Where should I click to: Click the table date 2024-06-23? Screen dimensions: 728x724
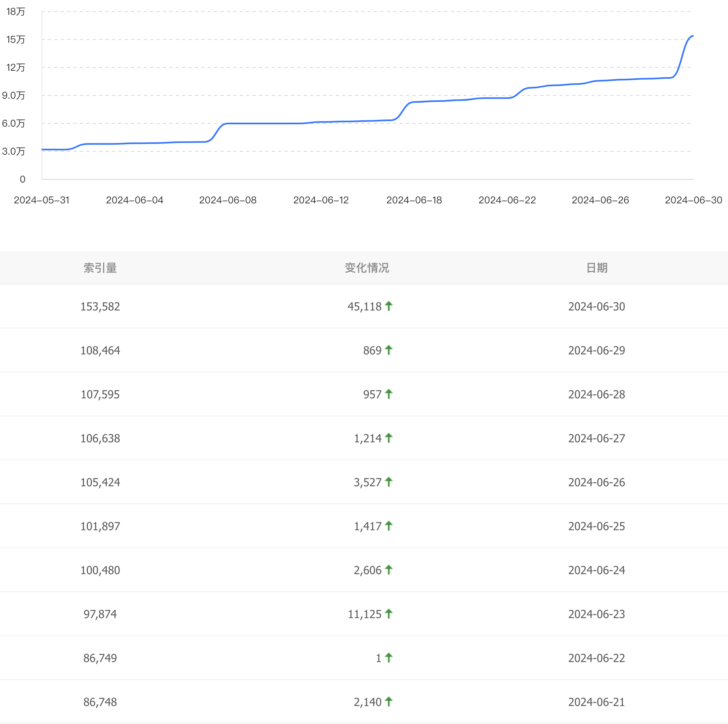click(x=597, y=614)
